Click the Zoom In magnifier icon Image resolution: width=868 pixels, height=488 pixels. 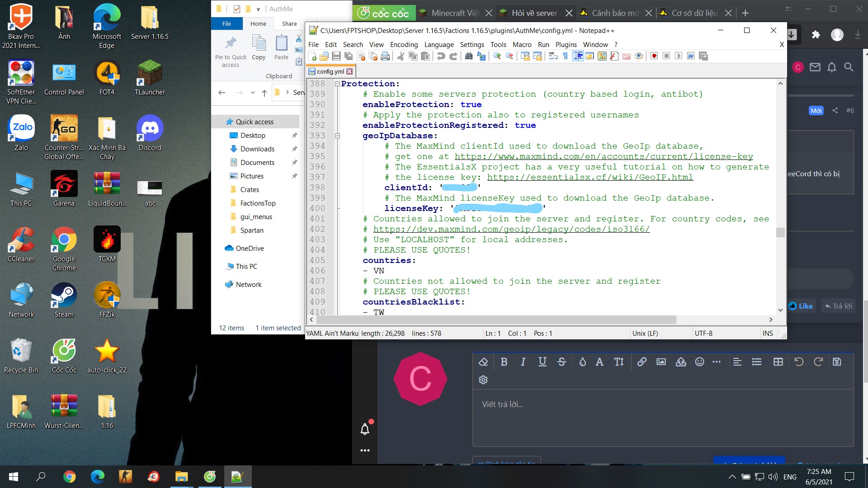(497, 56)
